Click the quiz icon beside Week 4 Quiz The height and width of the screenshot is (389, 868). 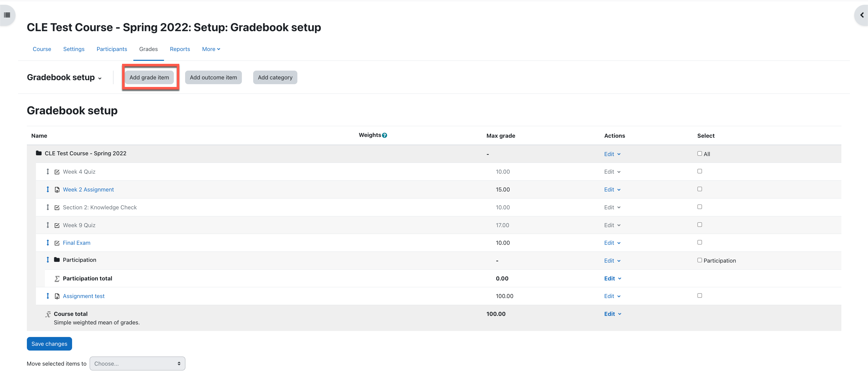[x=57, y=172]
